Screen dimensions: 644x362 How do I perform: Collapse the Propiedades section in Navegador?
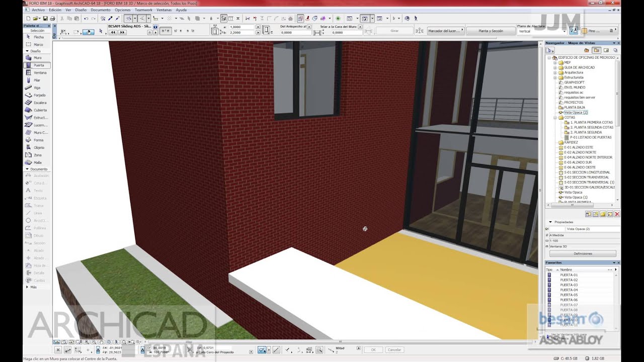click(x=550, y=222)
